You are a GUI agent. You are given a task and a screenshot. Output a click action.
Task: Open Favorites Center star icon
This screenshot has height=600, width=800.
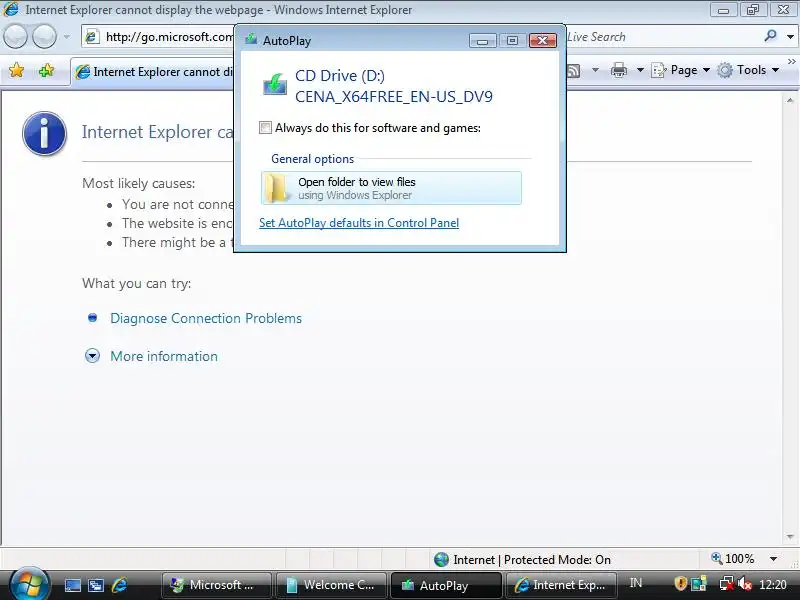pyautogui.click(x=16, y=70)
